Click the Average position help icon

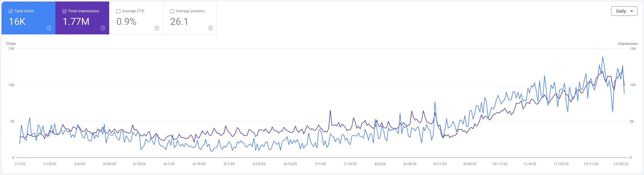[210, 28]
